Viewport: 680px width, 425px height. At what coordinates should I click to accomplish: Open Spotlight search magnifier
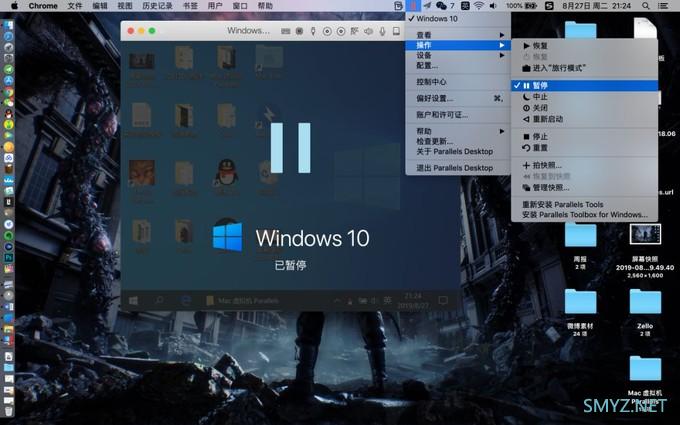click(646, 6)
